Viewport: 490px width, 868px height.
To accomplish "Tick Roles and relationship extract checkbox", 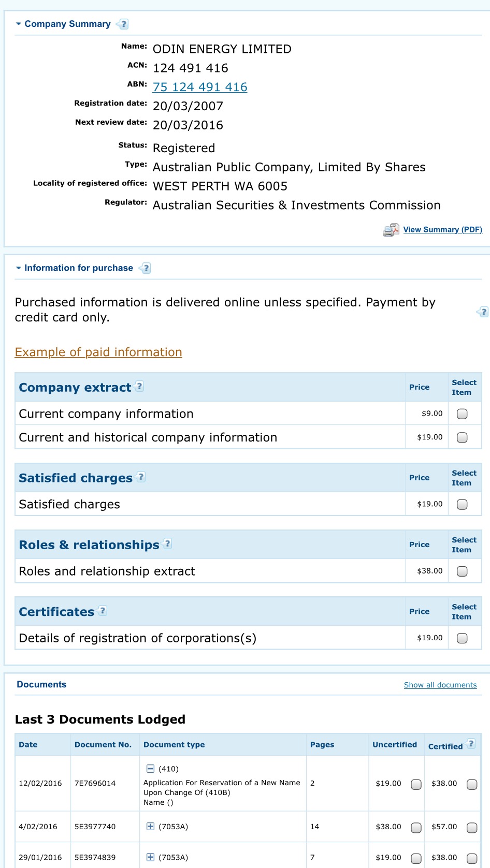I will click(462, 571).
